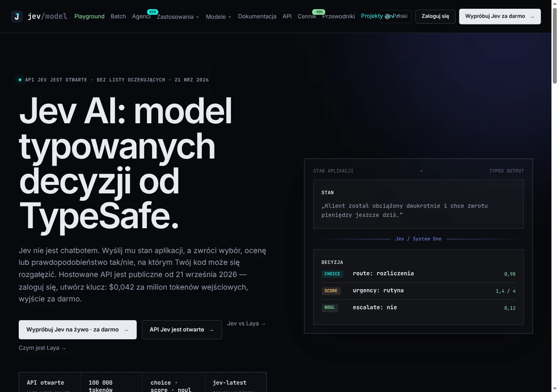Click the SCORE tag in decision panel

pyautogui.click(x=331, y=291)
